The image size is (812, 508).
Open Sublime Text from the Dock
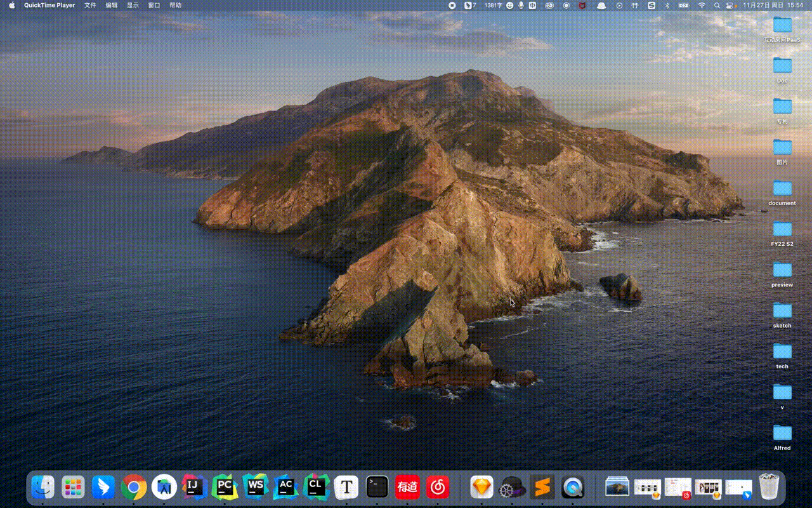tap(542, 487)
